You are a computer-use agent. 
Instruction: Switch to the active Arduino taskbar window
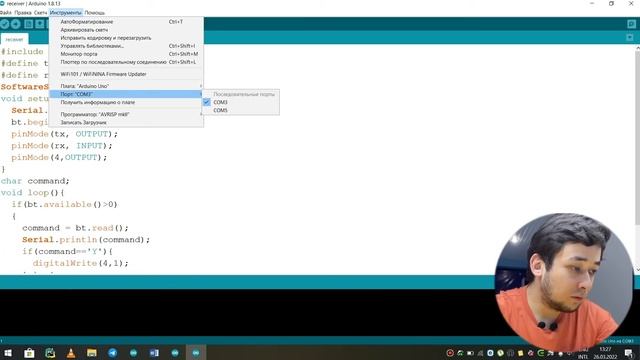point(196,353)
